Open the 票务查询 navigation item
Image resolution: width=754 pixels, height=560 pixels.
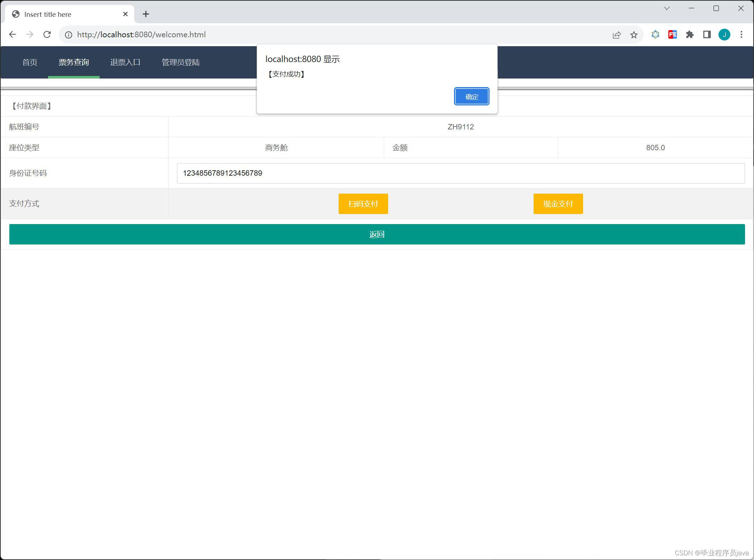click(74, 62)
